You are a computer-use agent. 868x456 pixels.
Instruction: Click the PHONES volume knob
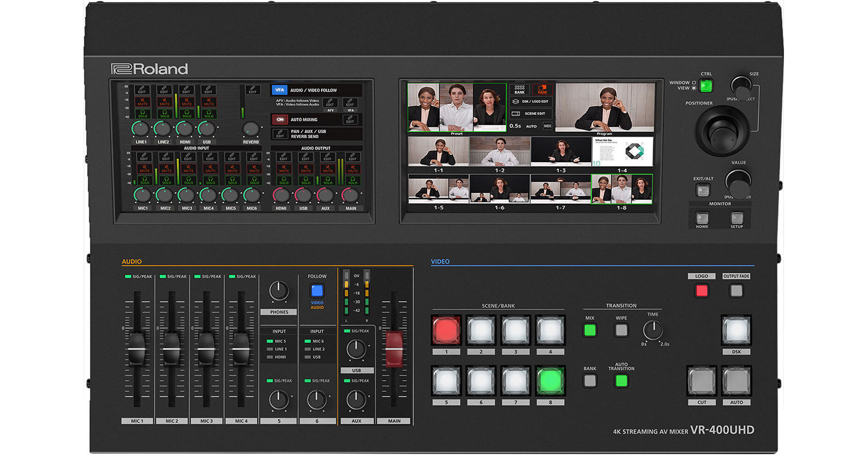pos(279,291)
